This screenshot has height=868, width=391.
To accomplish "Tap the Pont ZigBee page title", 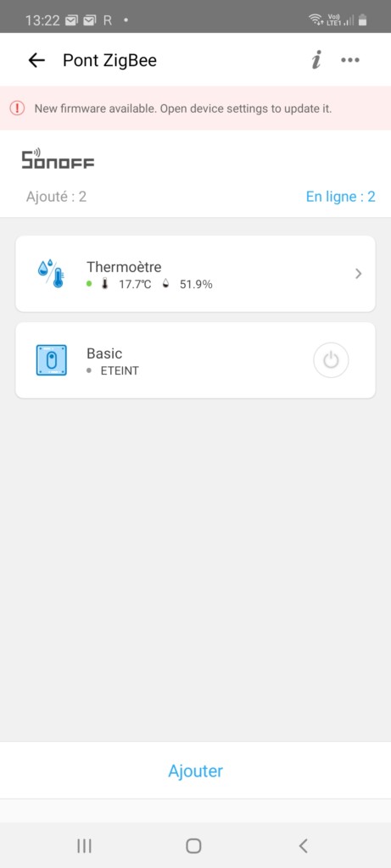I will [x=109, y=60].
